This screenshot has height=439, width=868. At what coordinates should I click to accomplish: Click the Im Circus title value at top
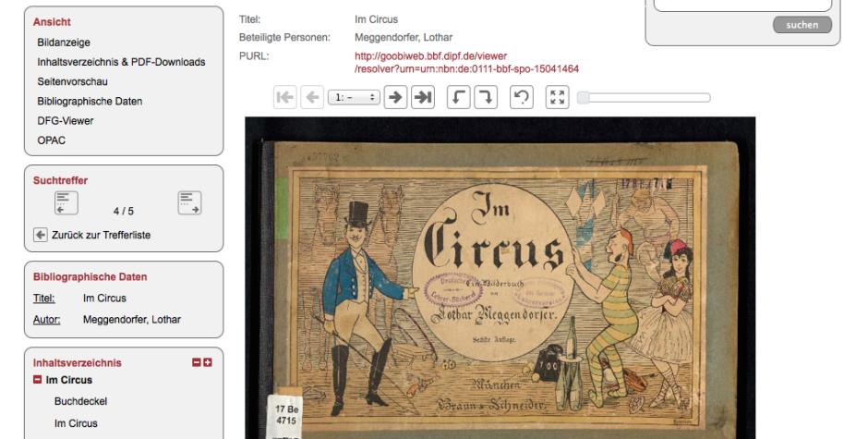377,19
